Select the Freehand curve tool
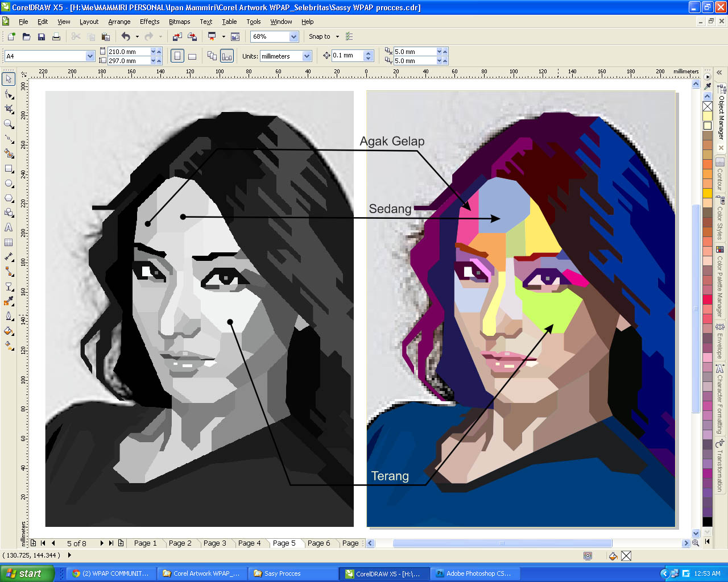 tap(9, 138)
